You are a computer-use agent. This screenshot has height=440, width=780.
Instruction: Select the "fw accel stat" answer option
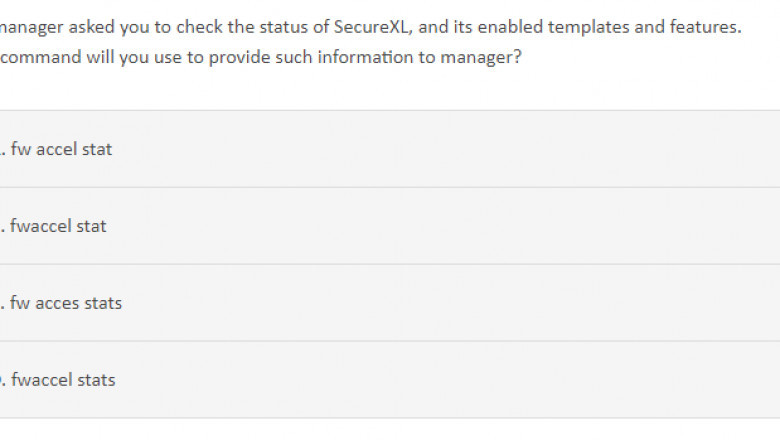62,150
